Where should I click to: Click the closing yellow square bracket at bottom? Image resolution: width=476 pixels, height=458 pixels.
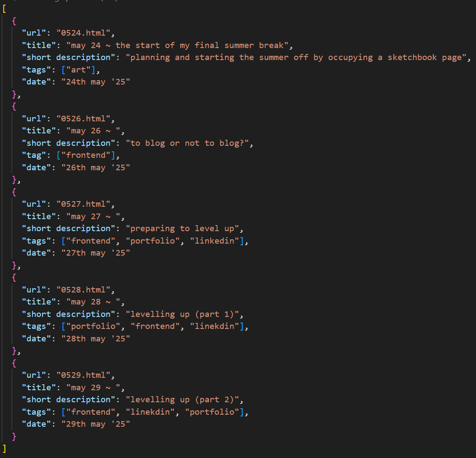coord(4,449)
